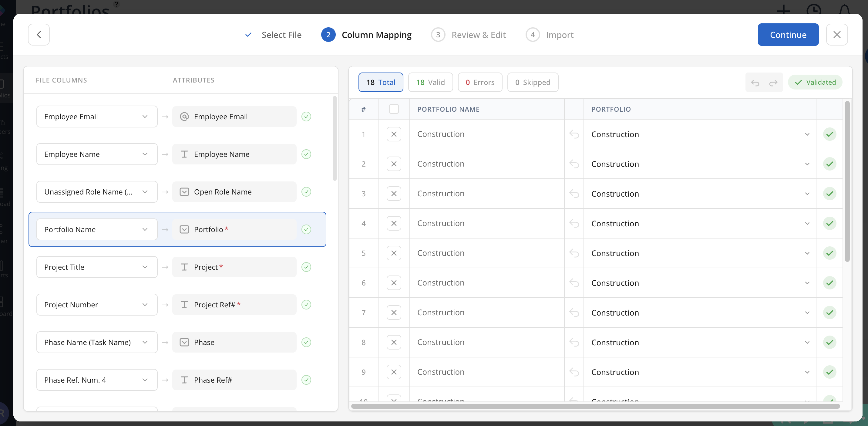Select the 18 Valid filter tab
The image size is (868, 426).
430,82
